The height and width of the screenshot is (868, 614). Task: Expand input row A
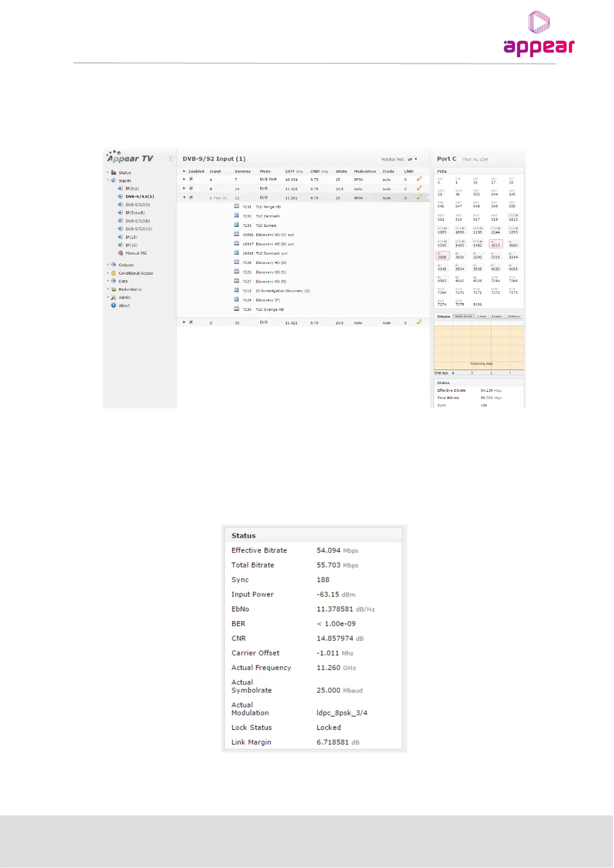click(184, 179)
